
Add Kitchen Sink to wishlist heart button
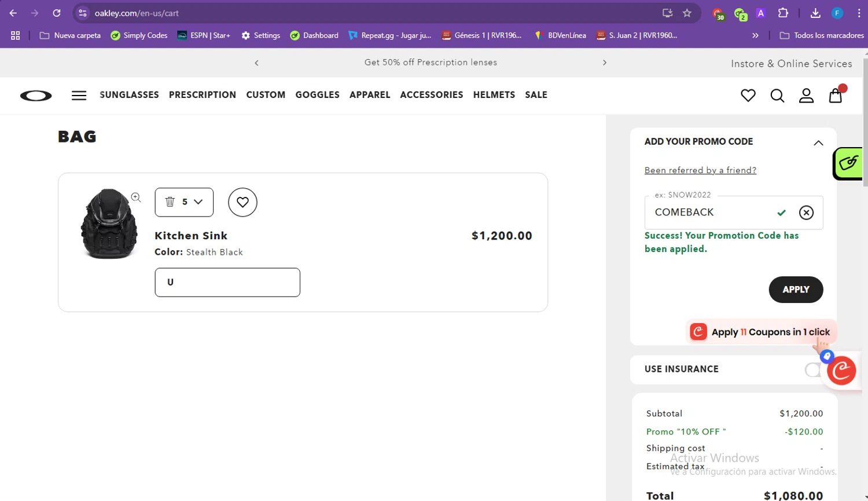[x=242, y=202]
